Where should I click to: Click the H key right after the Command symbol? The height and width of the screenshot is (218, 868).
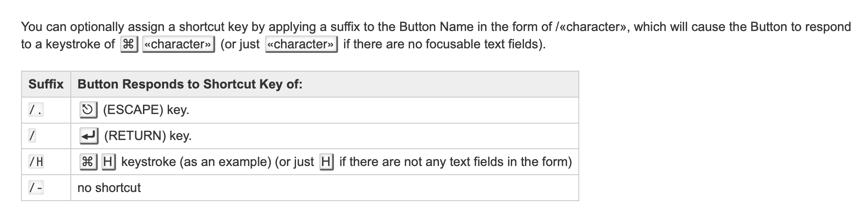coord(108,162)
